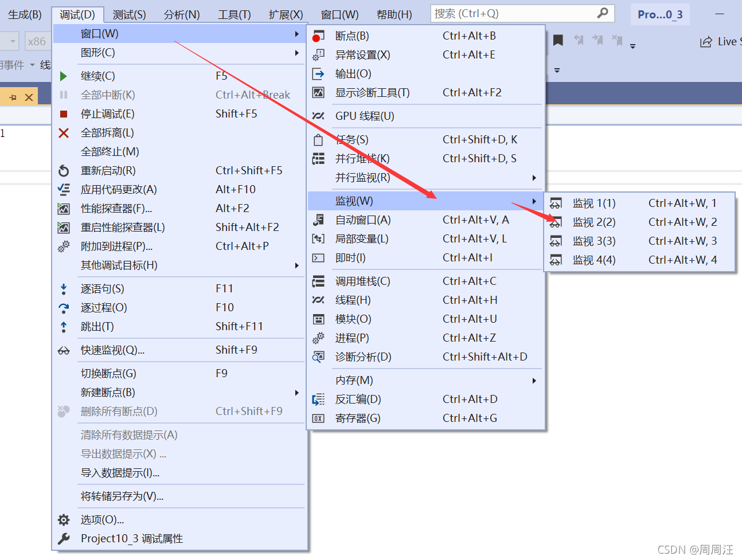Choose 全部终止(M) menu item
The image size is (742, 560).
[179, 152]
